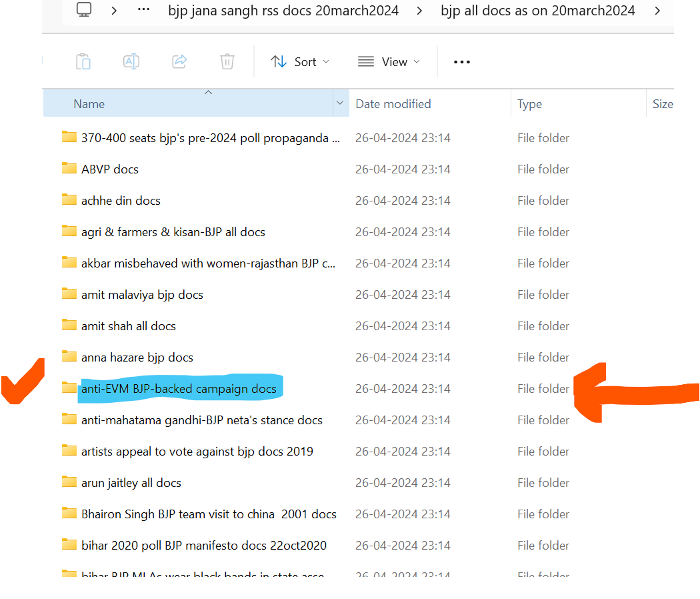Click 'File folder' type in 'achhe din docs' row
This screenshot has height=599, width=700.
tap(543, 201)
